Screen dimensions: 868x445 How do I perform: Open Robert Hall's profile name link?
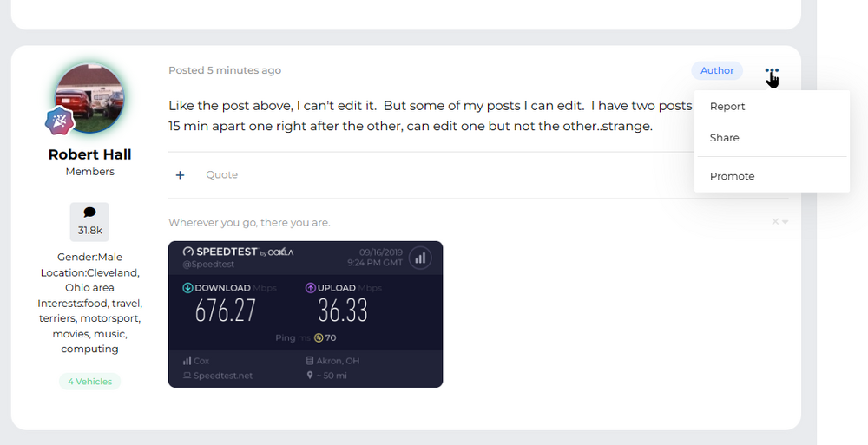[90, 154]
